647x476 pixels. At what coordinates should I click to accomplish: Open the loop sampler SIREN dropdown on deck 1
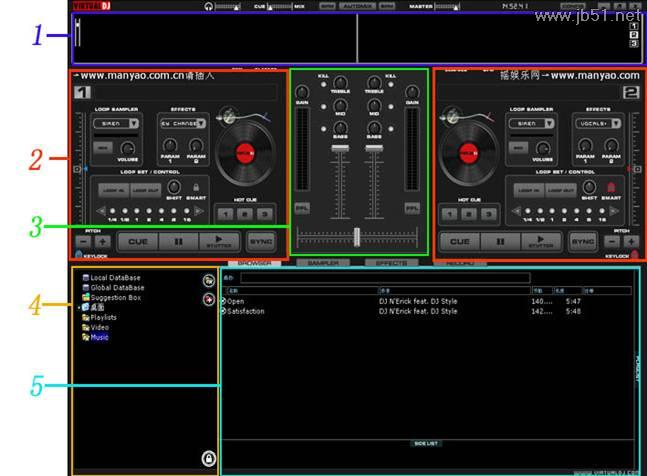(x=134, y=123)
